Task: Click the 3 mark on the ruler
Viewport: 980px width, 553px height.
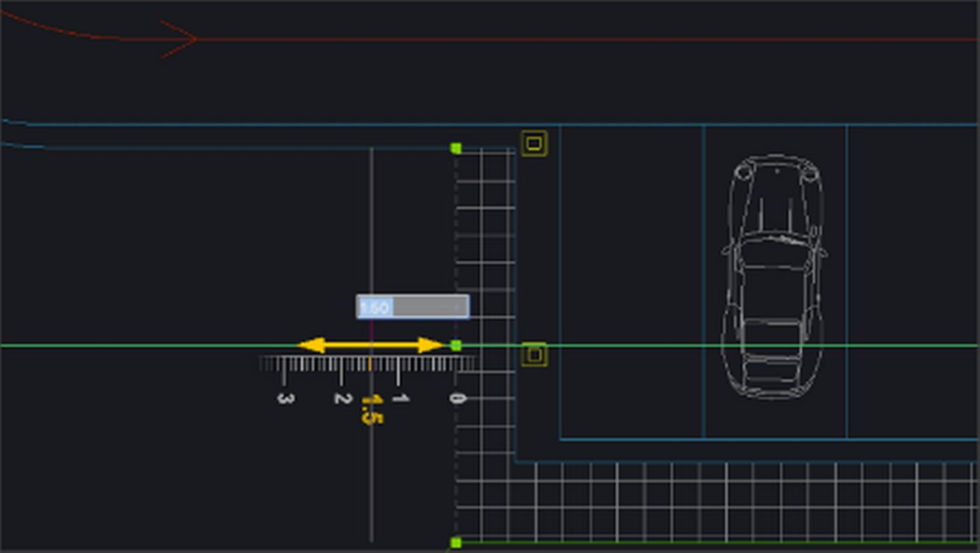Action: pos(284,398)
